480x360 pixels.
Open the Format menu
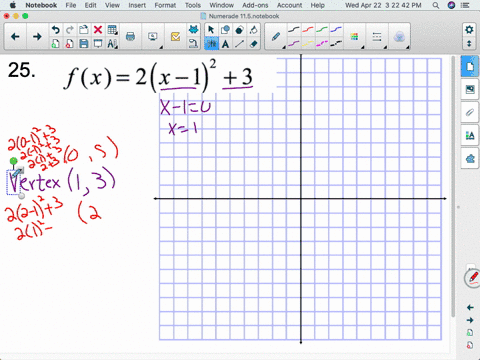click(165, 5)
